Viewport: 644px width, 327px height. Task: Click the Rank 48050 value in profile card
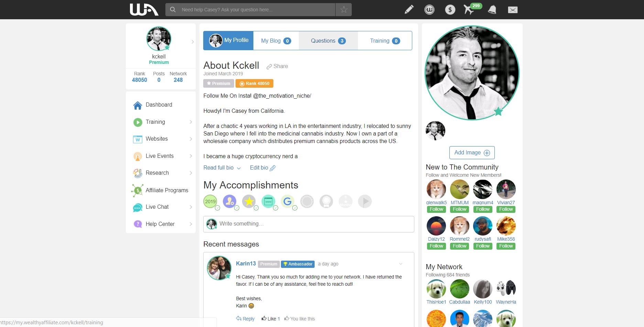[x=140, y=80]
